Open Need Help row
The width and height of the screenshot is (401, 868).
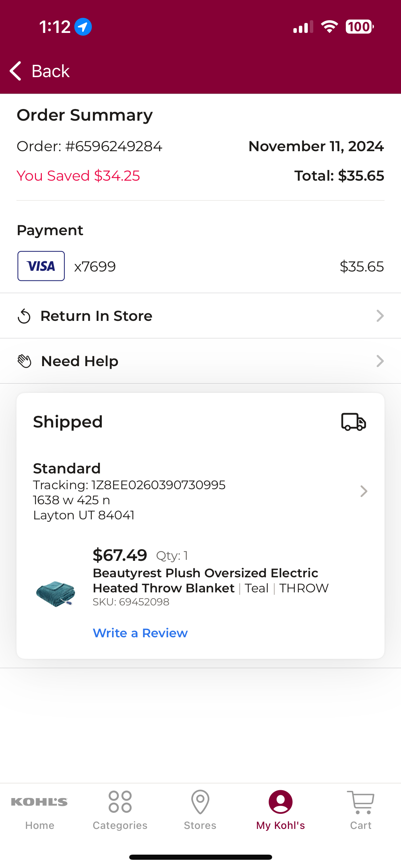point(200,361)
